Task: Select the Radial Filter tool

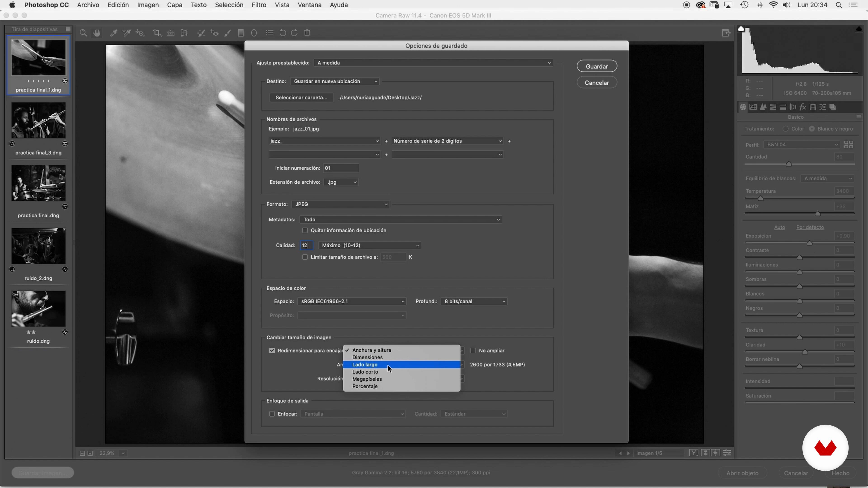Action: pyautogui.click(x=254, y=33)
